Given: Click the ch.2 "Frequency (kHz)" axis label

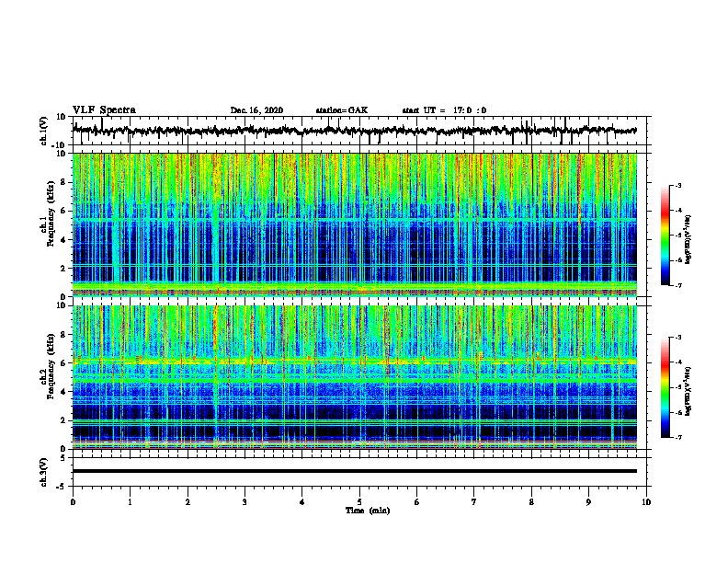Looking at the screenshot, I should pyautogui.click(x=51, y=366).
